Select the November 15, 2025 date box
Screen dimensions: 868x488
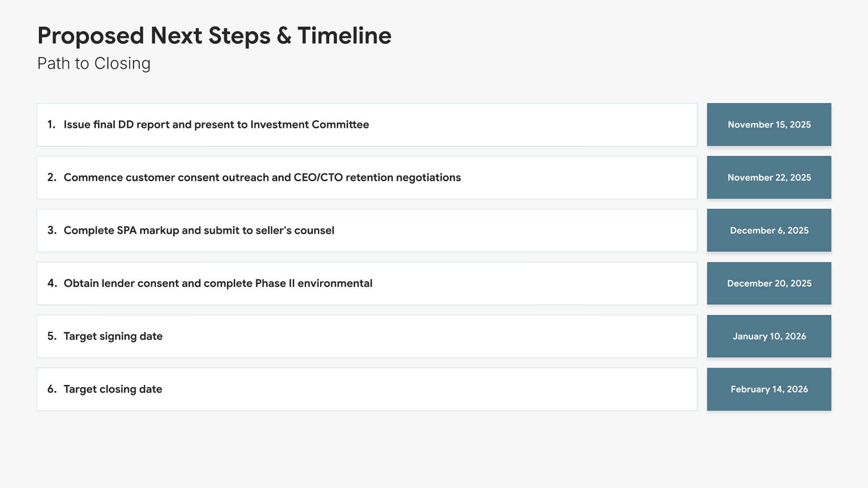(x=769, y=125)
